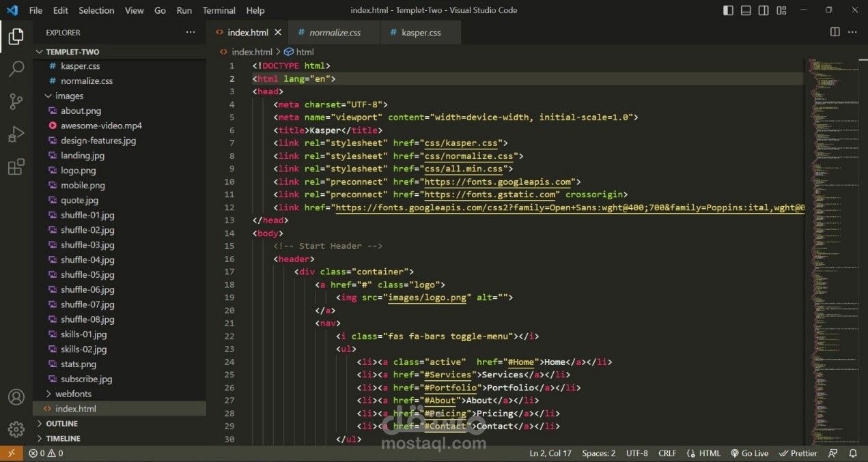Open the Help menu

(x=255, y=10)
